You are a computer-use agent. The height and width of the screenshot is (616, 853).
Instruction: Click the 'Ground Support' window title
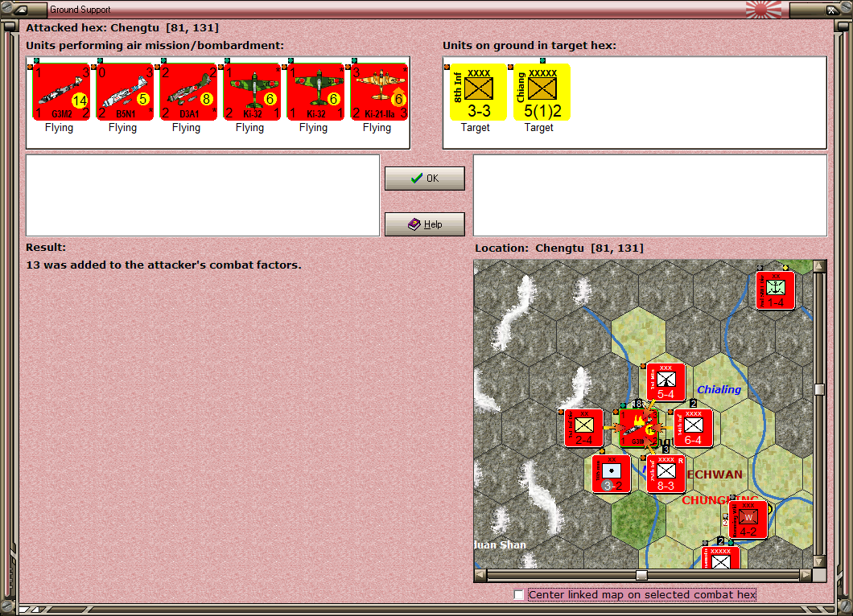pos(80,9)
